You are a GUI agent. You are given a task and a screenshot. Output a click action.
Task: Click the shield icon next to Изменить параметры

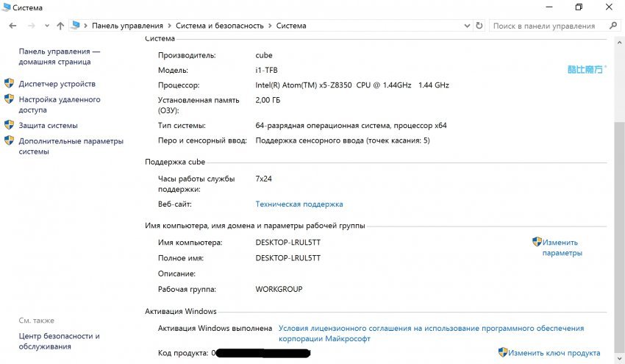coord(537,242)
